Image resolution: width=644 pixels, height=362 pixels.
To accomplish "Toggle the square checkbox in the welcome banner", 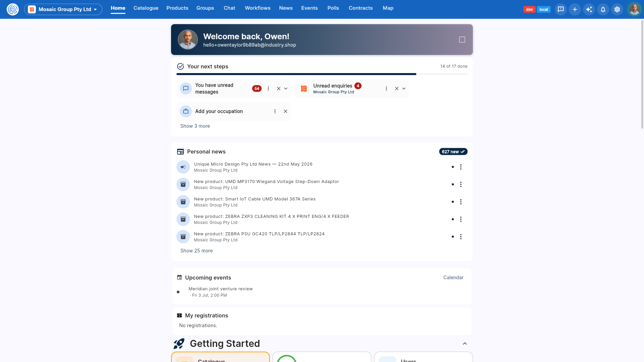I will 462,40.
